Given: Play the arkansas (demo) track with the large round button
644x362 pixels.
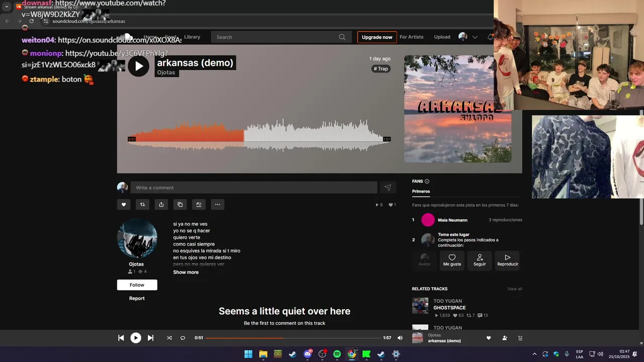Looking at the screenshot, I should tap(138, 66).
